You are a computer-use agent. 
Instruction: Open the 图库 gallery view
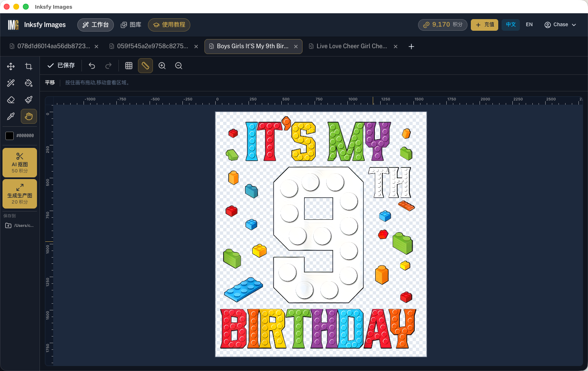coord(131,25)
